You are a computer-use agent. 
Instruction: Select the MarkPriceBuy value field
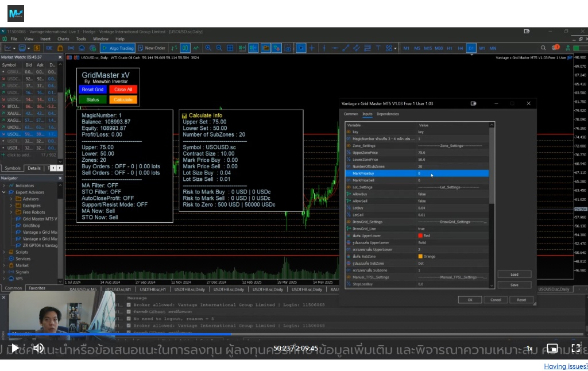coord(452,173)
